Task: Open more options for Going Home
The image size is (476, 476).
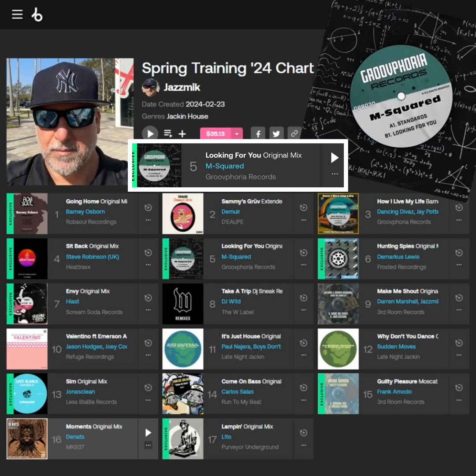Action: coord(148,220)
